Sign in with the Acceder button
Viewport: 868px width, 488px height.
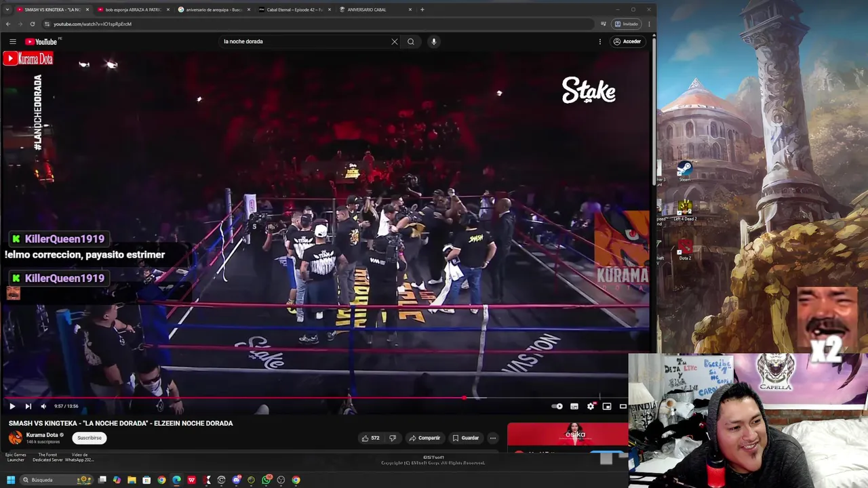[x=627, y=41]
